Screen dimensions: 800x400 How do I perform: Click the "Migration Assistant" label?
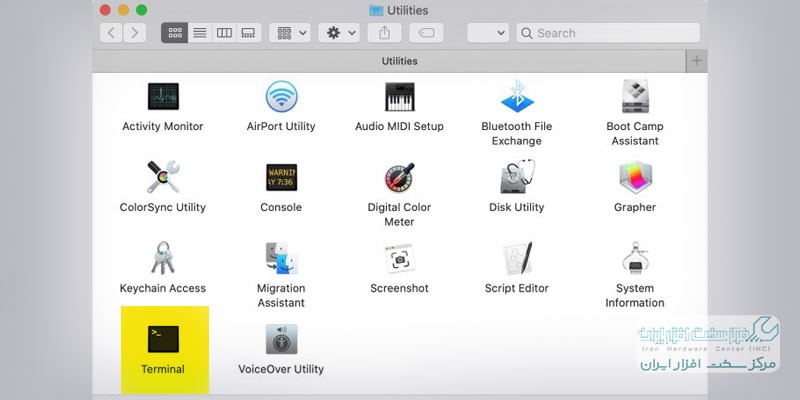[x=281, y=296]
